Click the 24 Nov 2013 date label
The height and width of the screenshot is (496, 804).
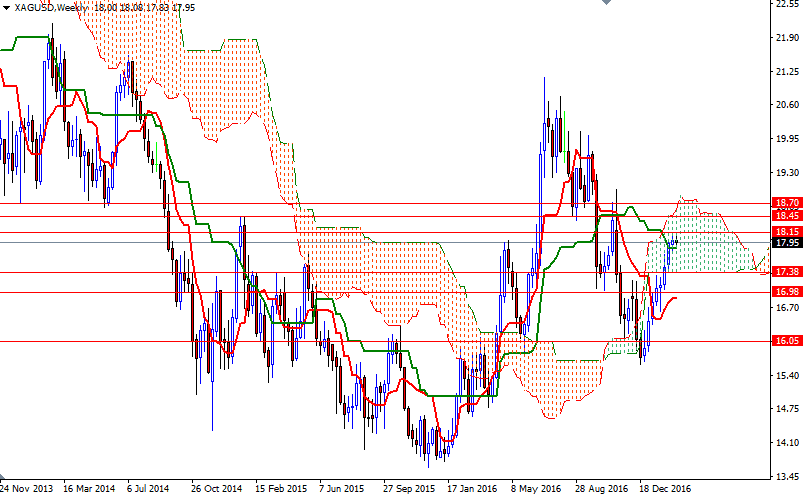pyautogui.click(x=26, y=488)
